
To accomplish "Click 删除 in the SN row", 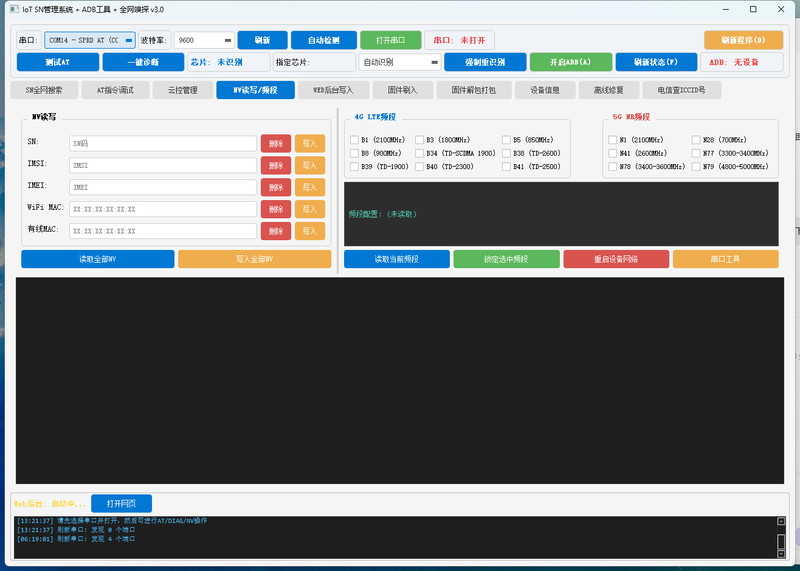I will 276,143.
